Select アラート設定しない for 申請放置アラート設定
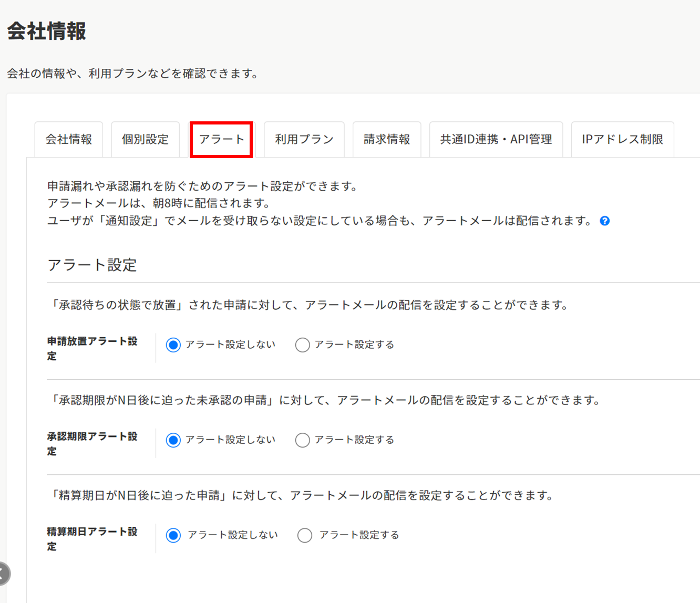 tap(173, 345)
